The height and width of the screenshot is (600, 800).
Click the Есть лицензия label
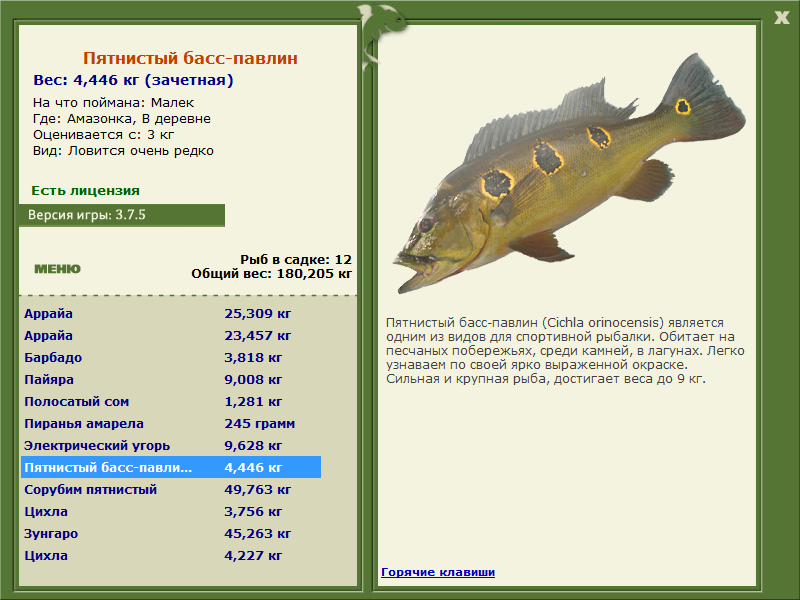85,190
